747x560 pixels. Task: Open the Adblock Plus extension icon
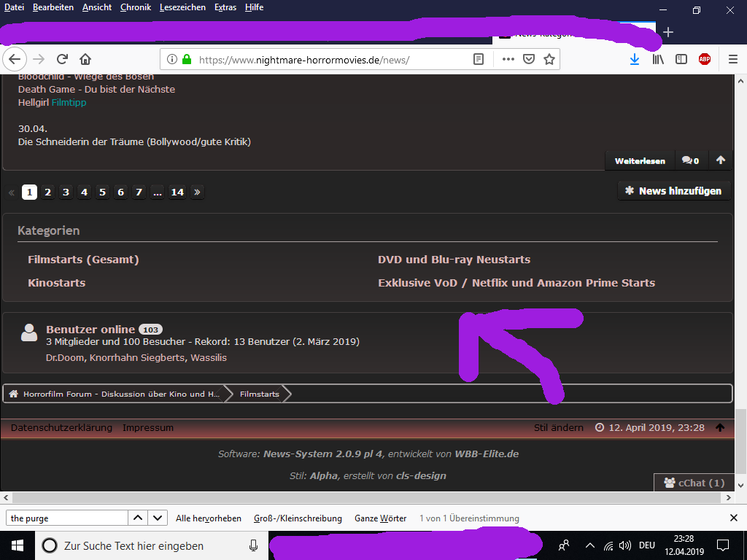704,59
